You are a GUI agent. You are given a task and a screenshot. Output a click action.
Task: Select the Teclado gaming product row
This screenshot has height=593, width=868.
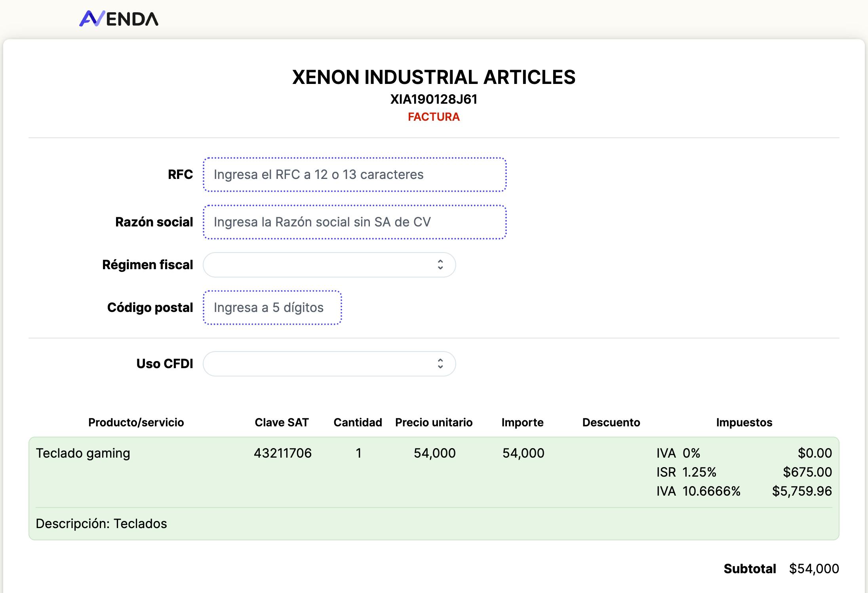[x=83, y=453]
